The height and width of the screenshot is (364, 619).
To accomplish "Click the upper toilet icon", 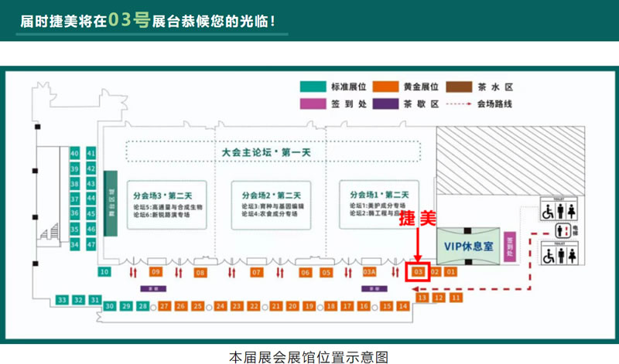I will tap(559, 211).
